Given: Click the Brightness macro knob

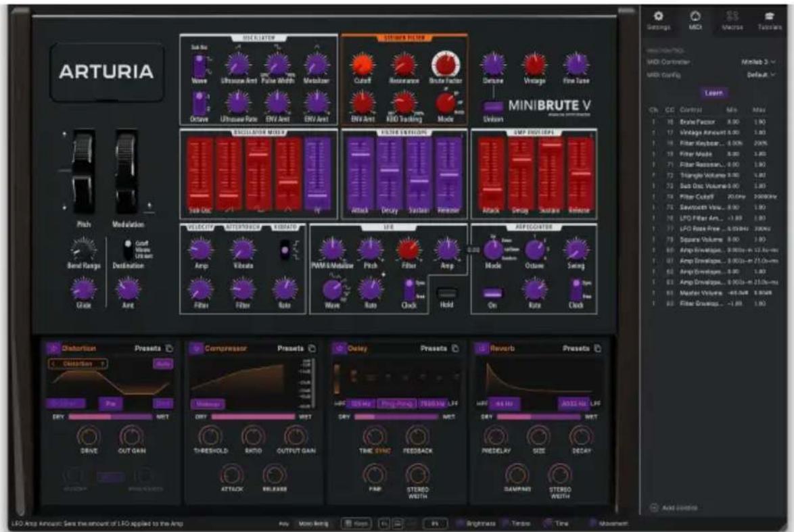Looking at the screenshot, I should click(461, 523).
